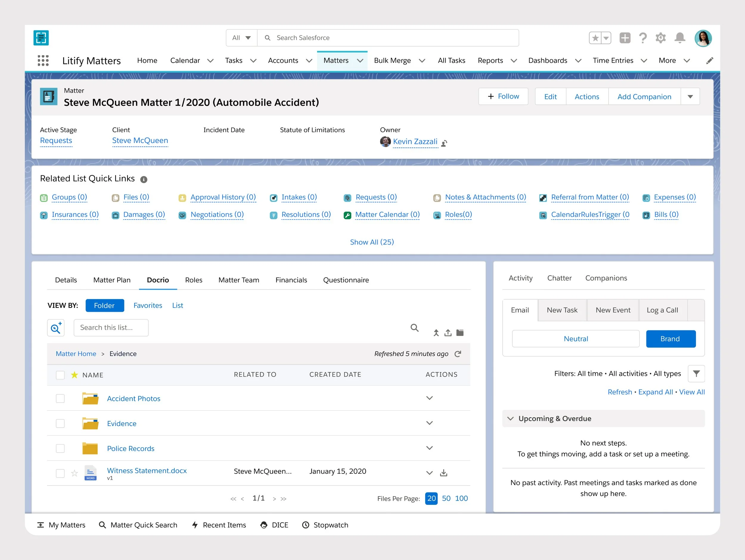Click the advanced search magnifier-plus icon
745x560 pixels.
coord(56,328)
